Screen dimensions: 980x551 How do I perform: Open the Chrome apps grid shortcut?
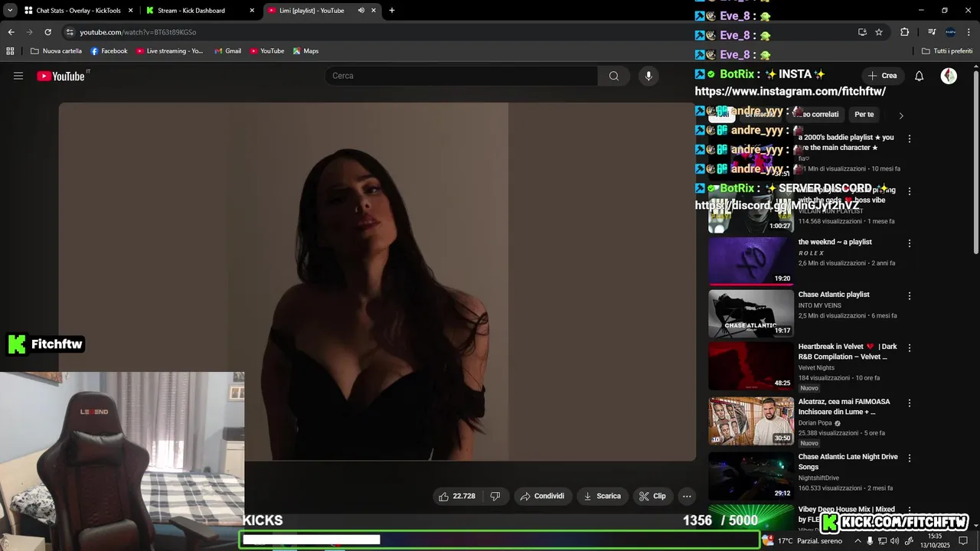point(10,51)
